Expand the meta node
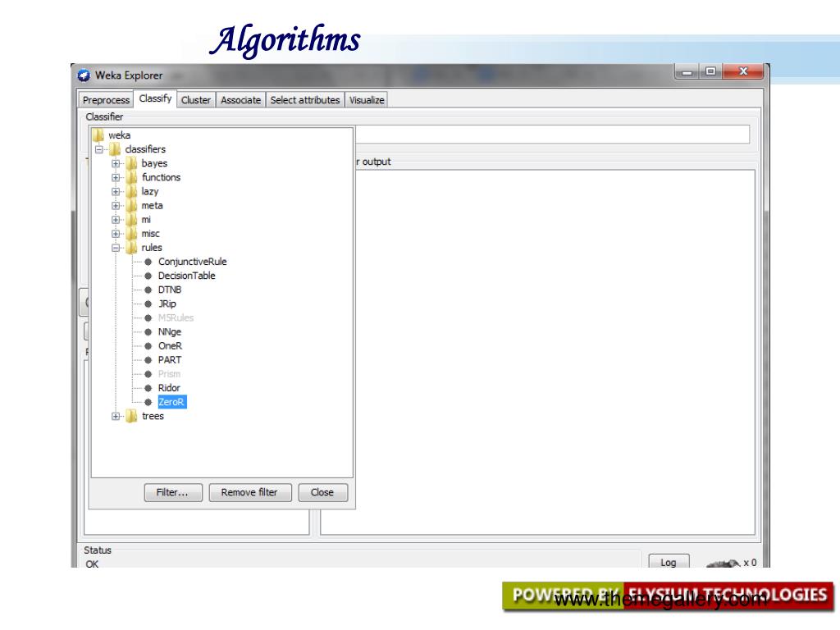This screenshot has height=630, width=840. click(116, 206)
